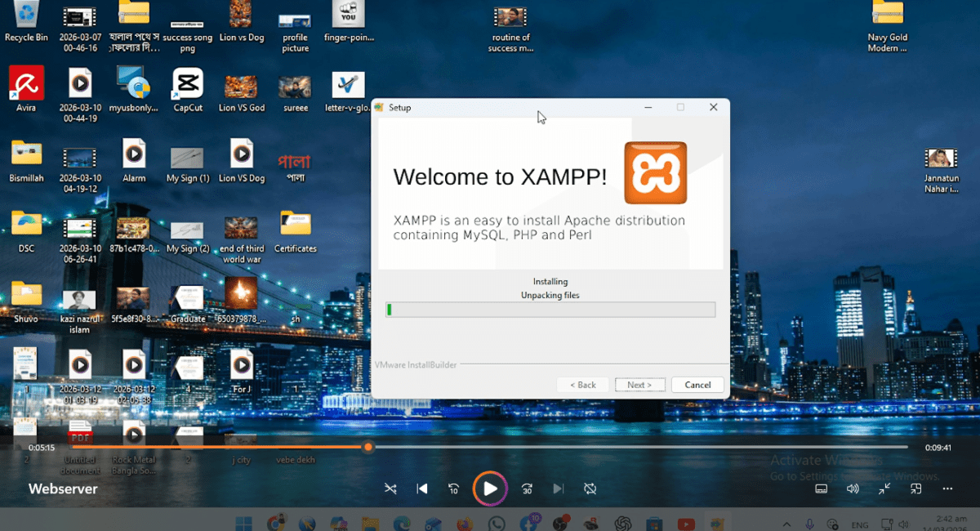The image size is (980, 531).
Task: Open more options ellipsis menu
Action: tap(947, 489)
